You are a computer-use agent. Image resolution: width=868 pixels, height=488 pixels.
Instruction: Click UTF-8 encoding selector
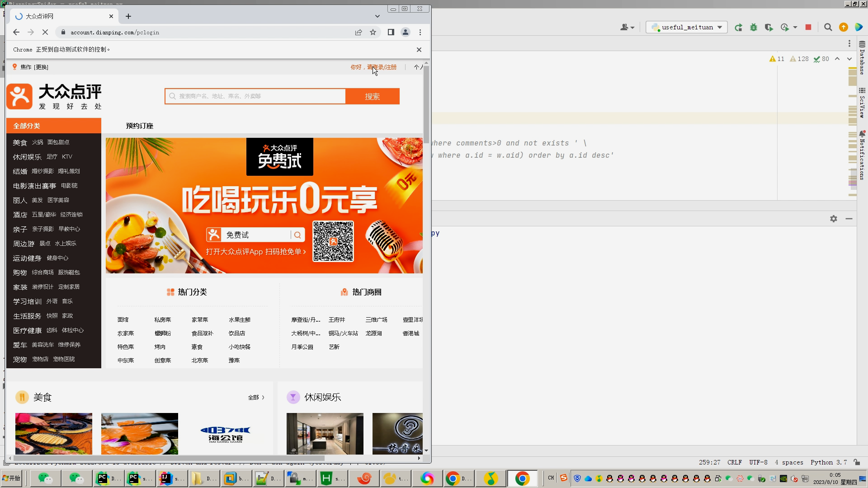[759, 462]
